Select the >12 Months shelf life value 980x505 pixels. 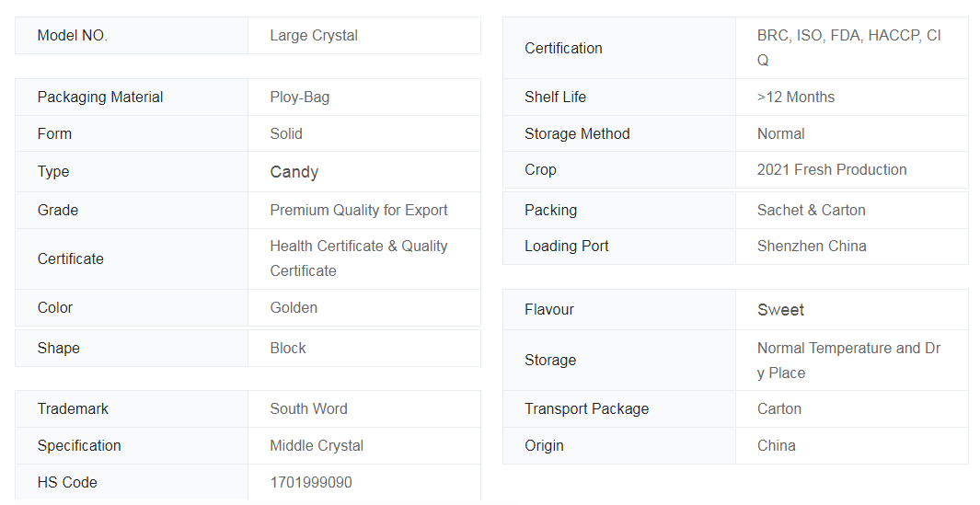(796, 97)
